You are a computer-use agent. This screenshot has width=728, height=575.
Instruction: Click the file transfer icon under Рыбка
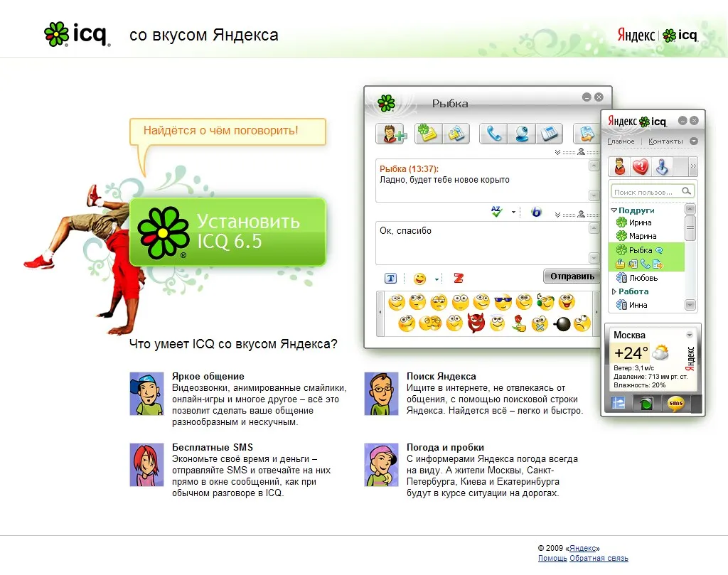(x=658, y=264)
